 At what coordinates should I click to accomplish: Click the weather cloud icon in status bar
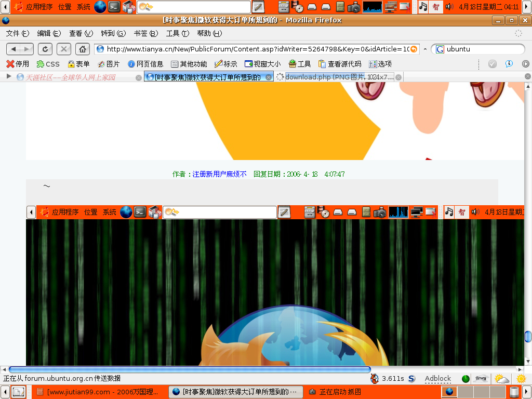[x=502, y=379]
